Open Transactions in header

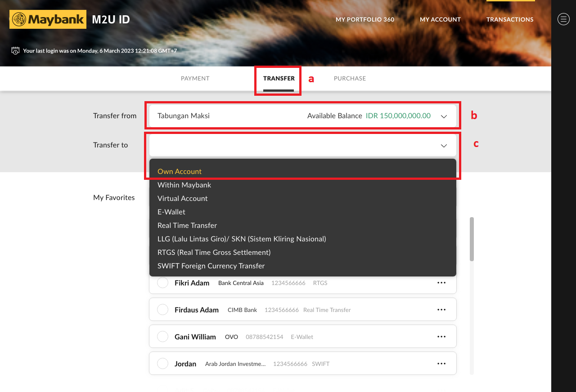[x=510, y=19]
